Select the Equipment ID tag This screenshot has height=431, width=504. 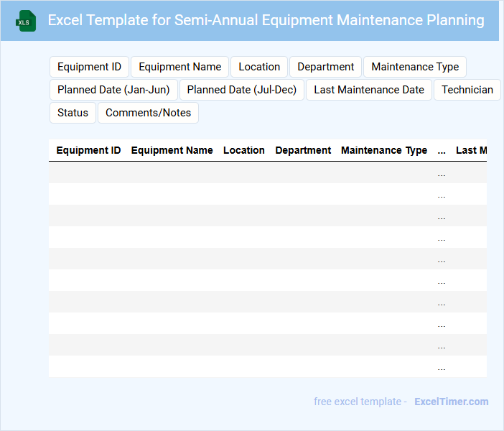89,67
